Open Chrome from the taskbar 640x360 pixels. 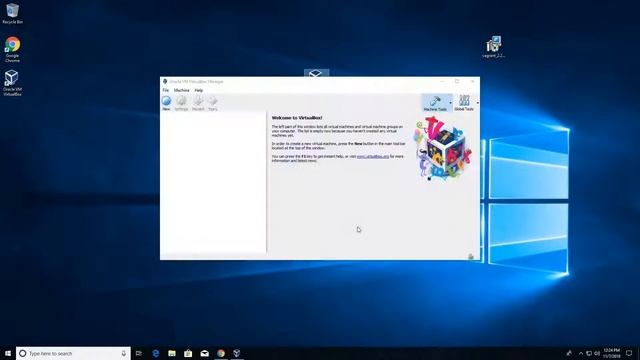[x=221, y=353]
